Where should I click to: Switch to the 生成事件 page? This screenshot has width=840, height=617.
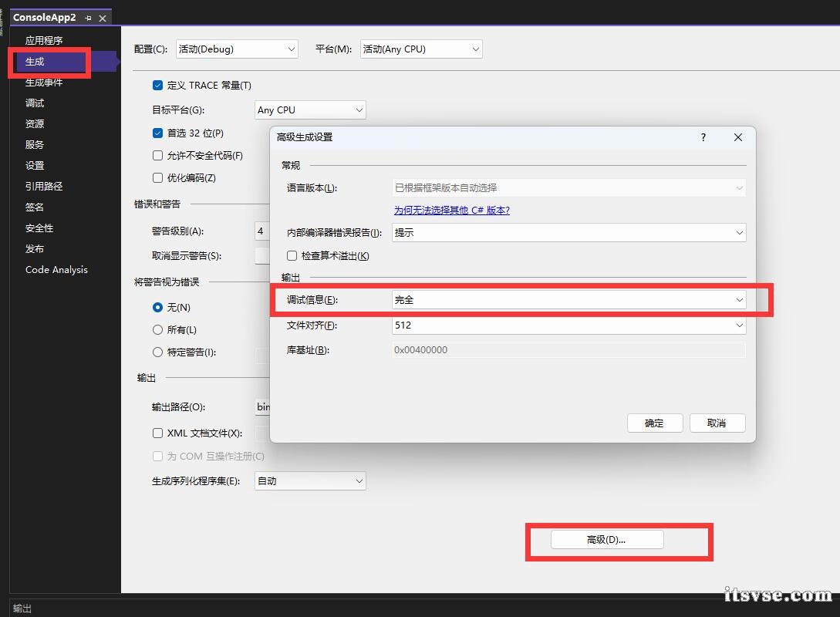(44, 83)
